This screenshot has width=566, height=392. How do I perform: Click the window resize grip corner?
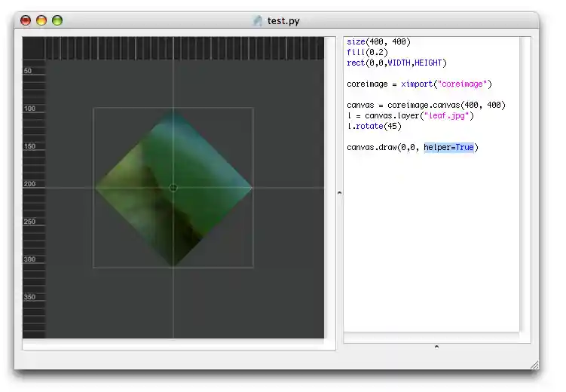point(534,365)
